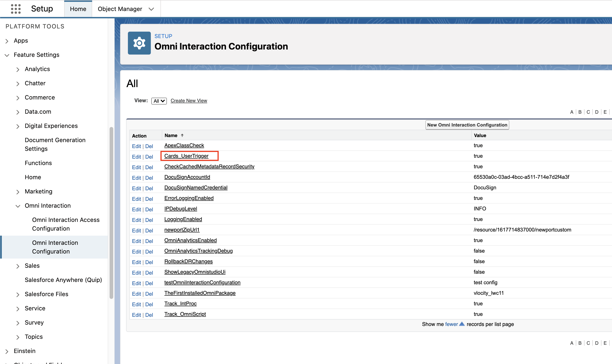Open Home under Feature Settings

pos(33,177)
